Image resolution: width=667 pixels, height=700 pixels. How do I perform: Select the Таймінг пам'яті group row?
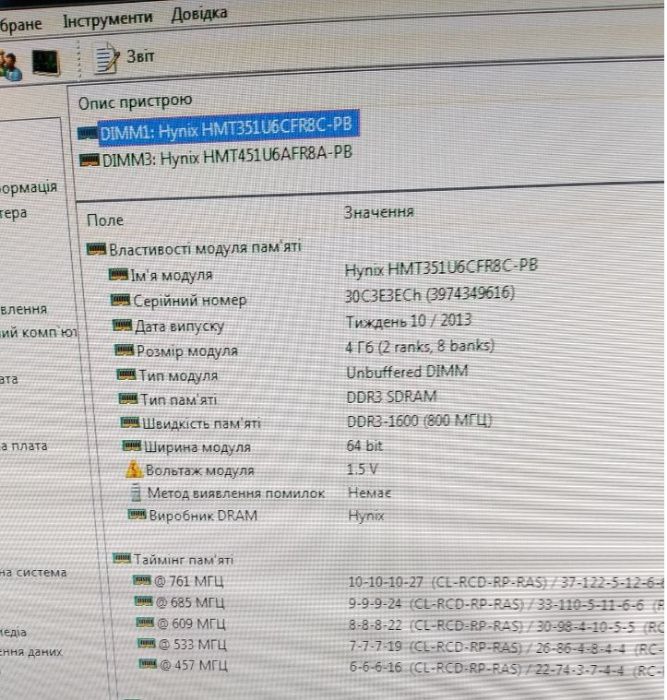pyautogui.click(x=183, y=559)
